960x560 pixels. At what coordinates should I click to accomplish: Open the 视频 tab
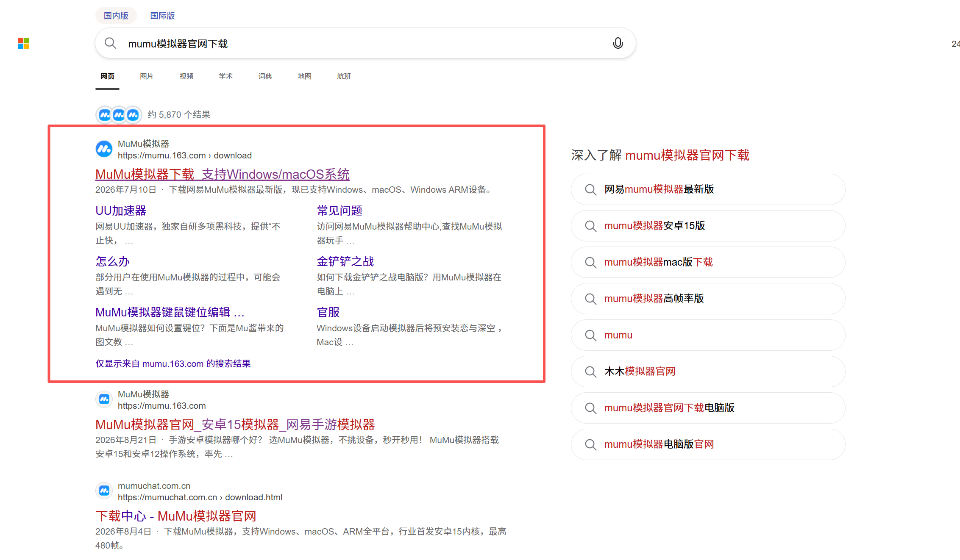[x=186, y=76]
